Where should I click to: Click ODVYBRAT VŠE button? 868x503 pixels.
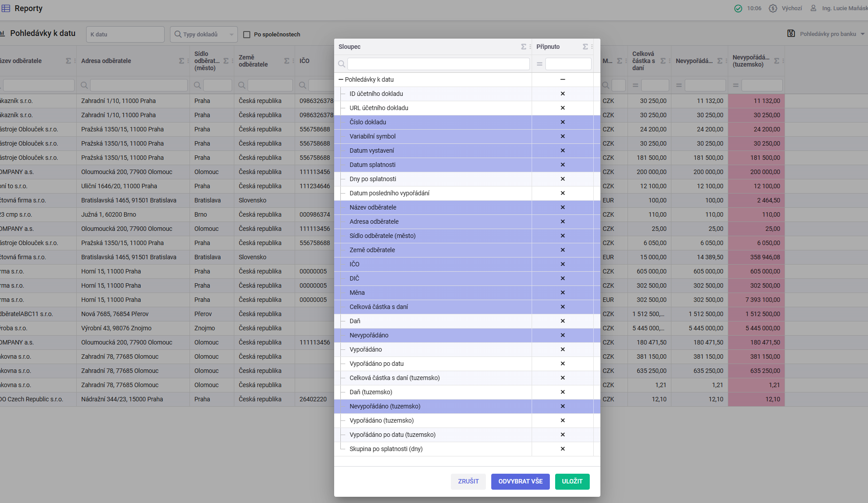[x=520, y=481]
